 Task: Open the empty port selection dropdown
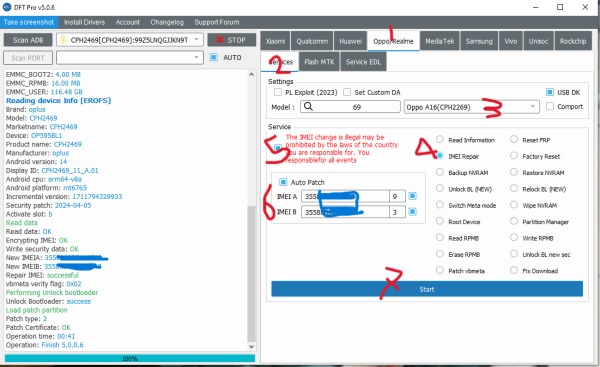[130, 57]
